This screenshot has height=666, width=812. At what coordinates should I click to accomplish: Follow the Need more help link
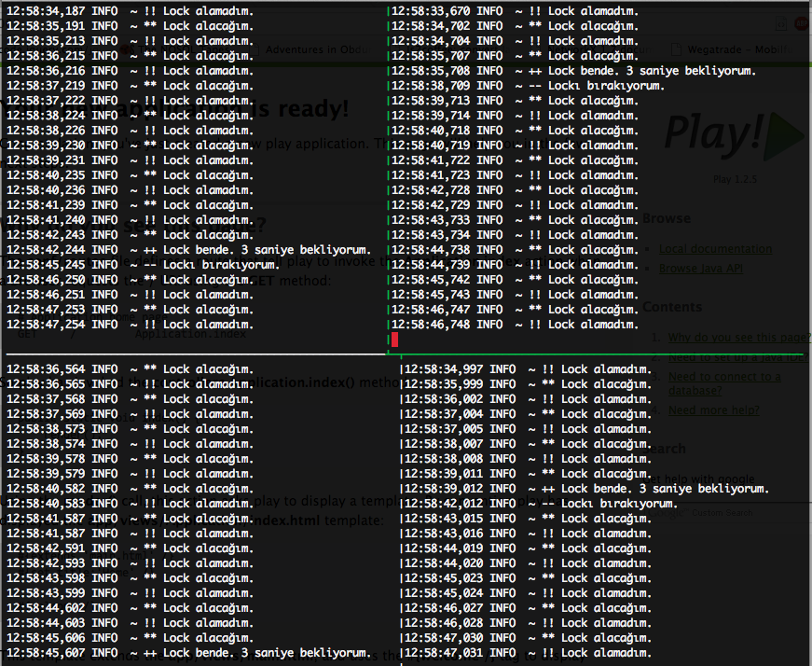pos(713,410)
